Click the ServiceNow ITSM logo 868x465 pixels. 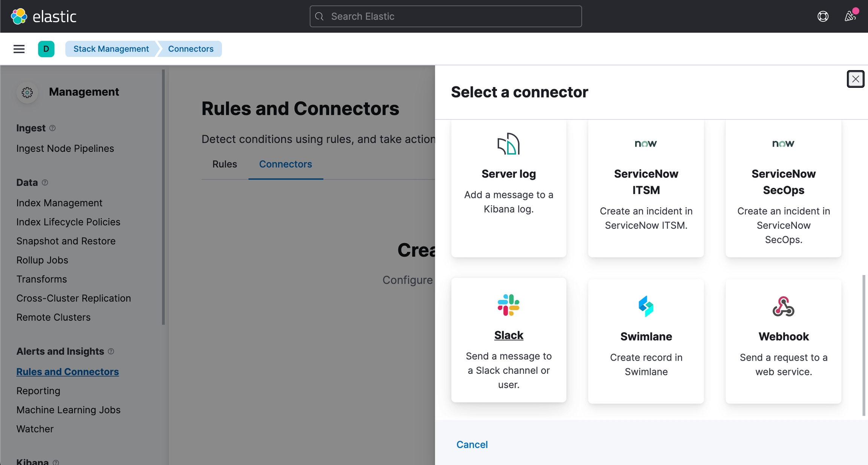tap(646, 144)
